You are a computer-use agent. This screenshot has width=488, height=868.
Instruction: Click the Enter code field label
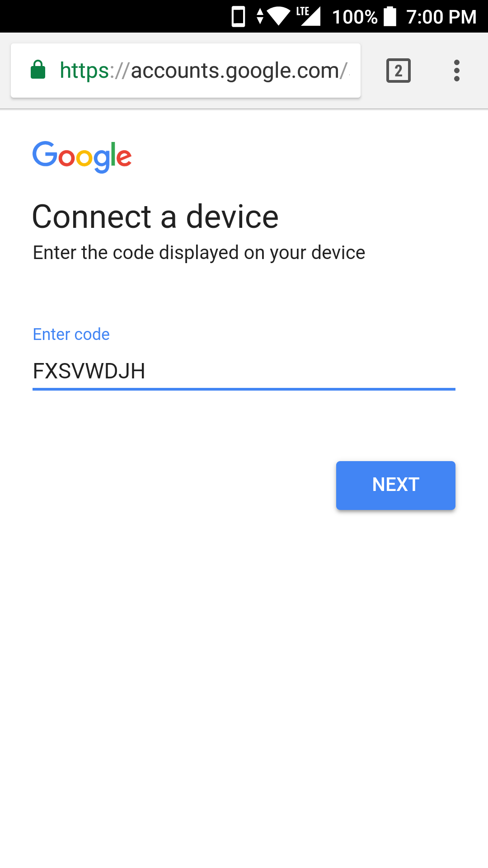(x=71, y=335)
